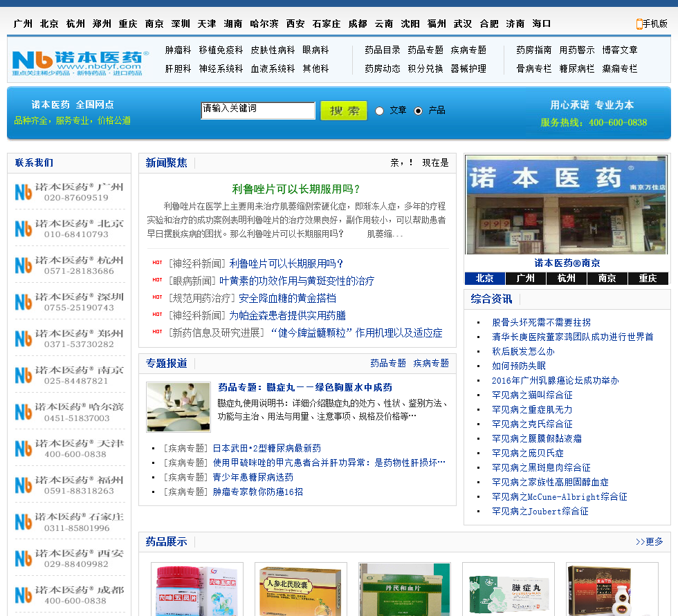Click Nb logo for 诺本医药 南京 contact
Viewport: 678px width, 616px height.
pos(24,375)
